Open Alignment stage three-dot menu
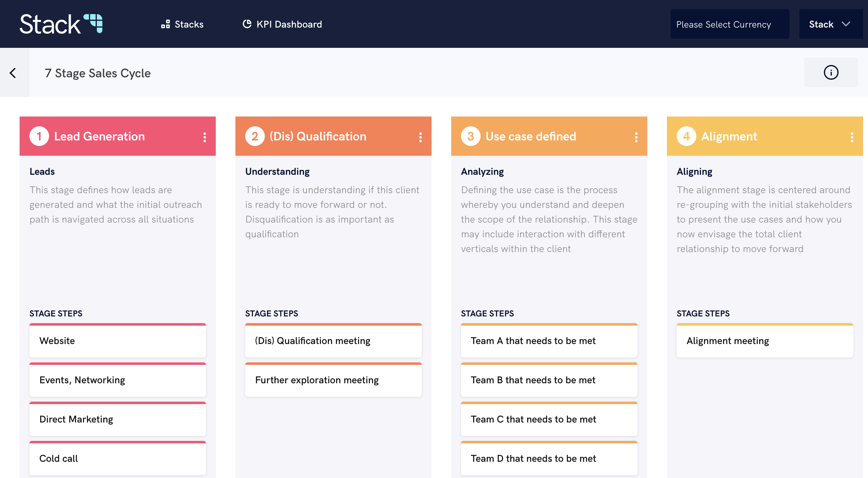 851,137
